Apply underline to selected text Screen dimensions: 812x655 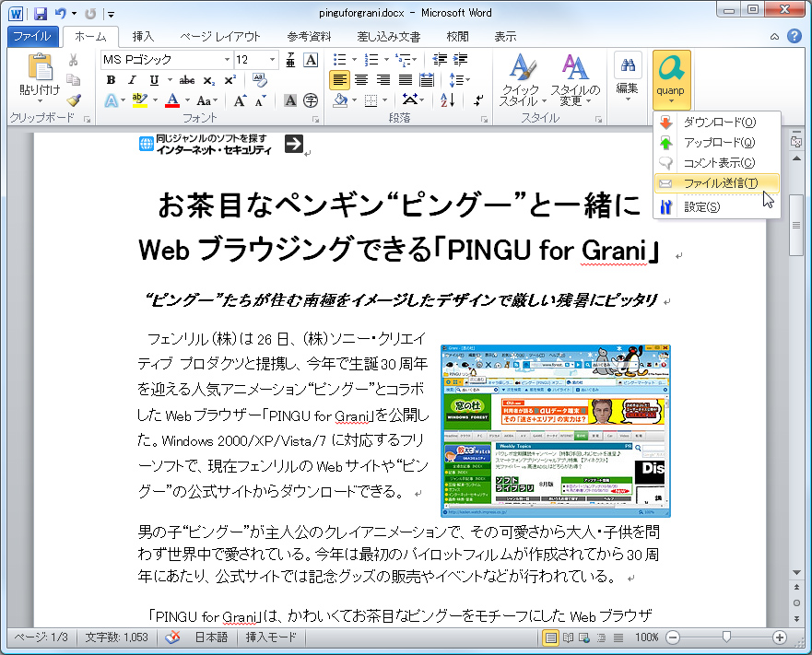coord(153,78)
